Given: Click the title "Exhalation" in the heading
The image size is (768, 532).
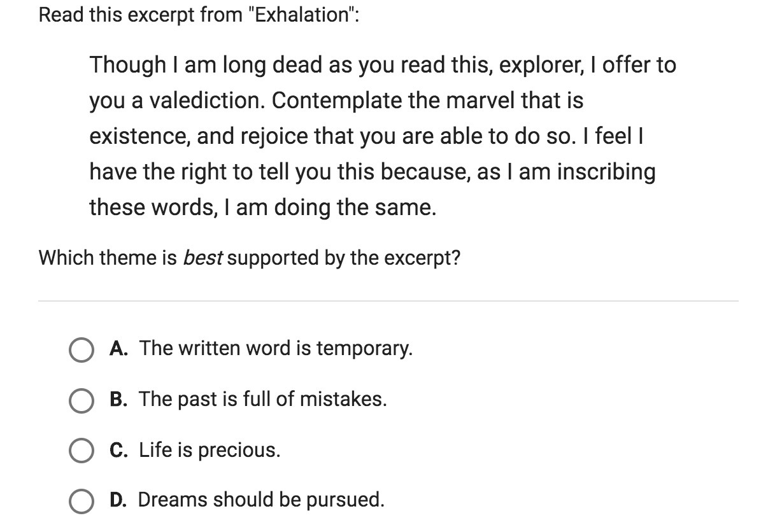Looking at the screenshot, I should click(303, 15).
